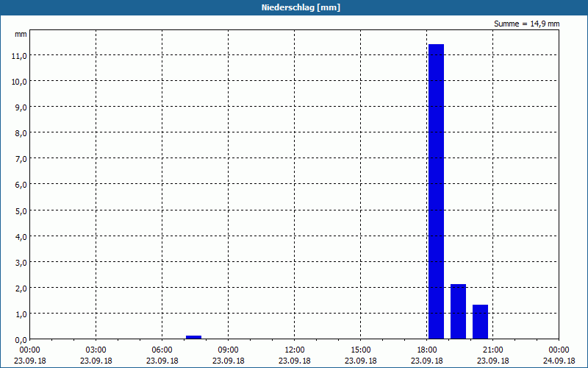
Task: Click the 12:00 time axis label
Action: [295, 350]
